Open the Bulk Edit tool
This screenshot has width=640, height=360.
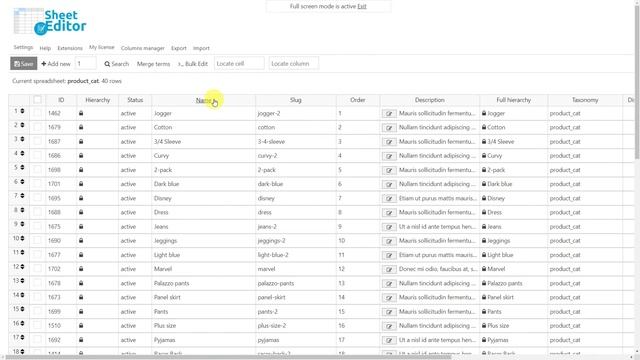[x=193, y=64]
